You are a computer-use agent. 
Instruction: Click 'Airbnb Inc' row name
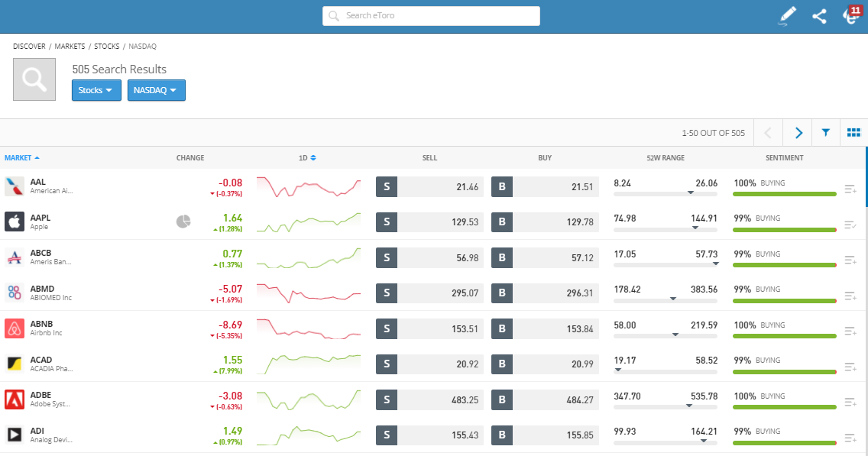[46, 333]
